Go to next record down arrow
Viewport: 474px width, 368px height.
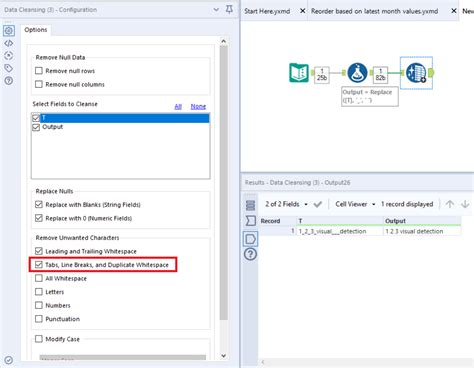coord(465,204)
